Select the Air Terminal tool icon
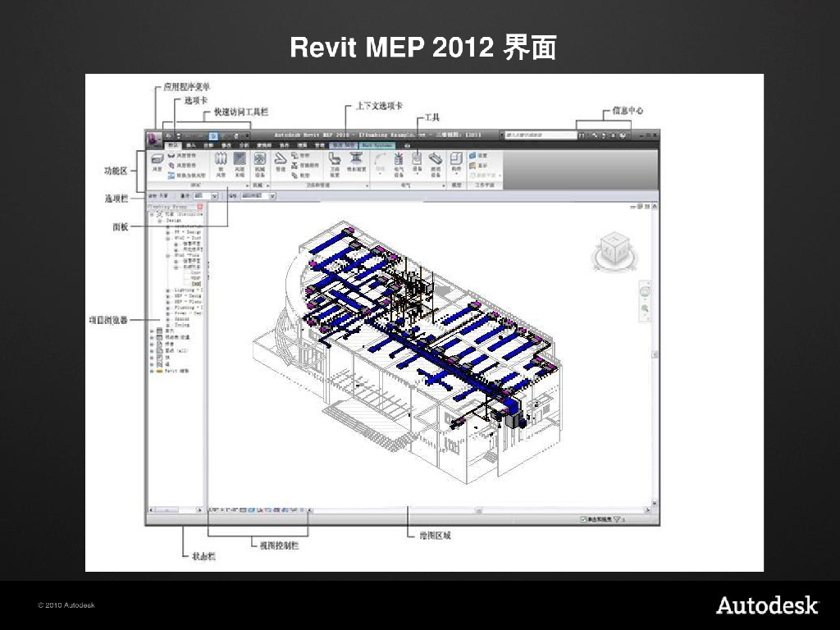The width and height of the screenshot is (840, 630). click(x=240, y=159)
